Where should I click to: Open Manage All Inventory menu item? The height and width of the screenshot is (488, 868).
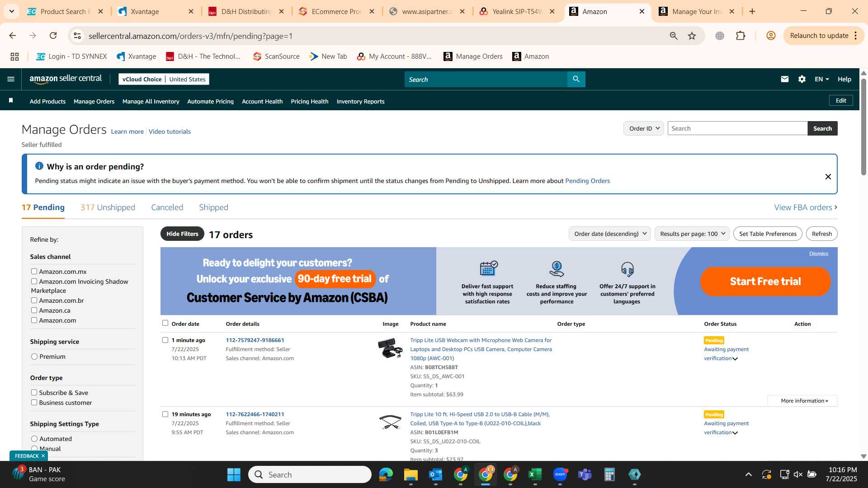[x=151, y=102]
